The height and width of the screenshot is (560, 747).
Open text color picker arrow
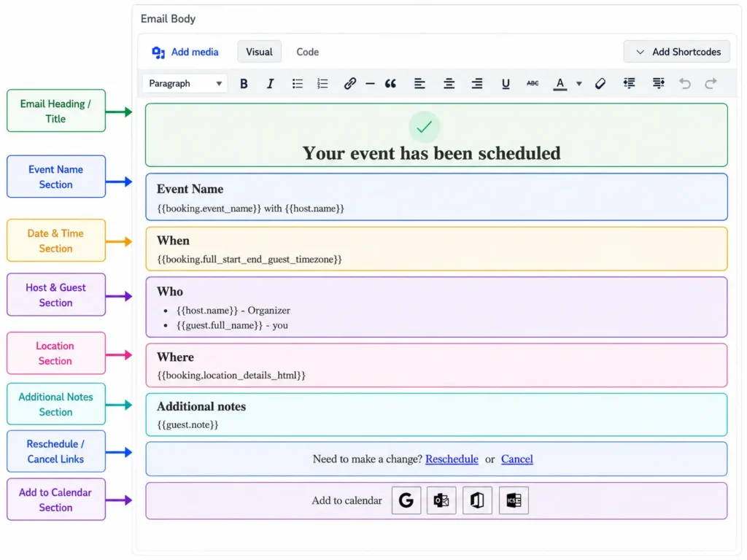(578, 84)
